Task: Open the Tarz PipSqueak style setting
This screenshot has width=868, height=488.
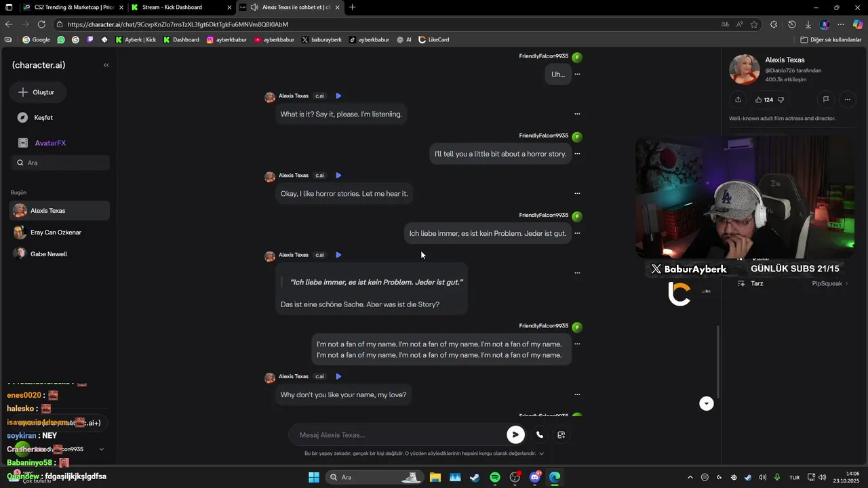Action: [x=793, y=283]
